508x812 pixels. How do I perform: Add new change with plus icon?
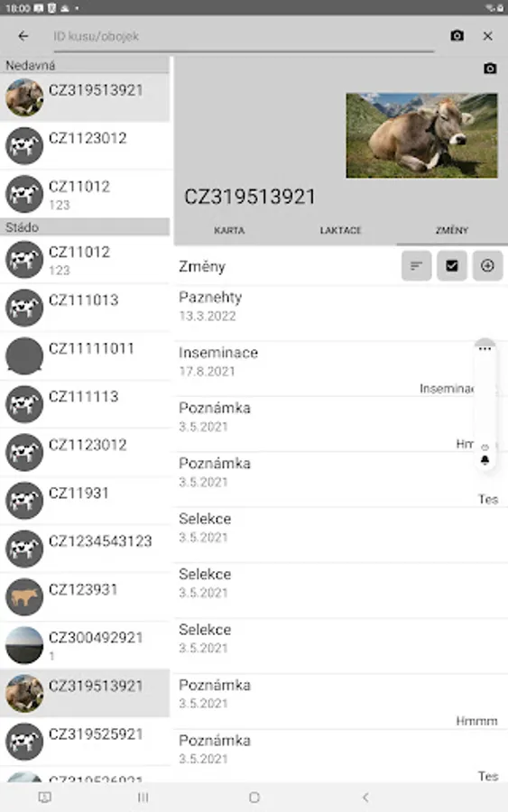click(x=487, y=265)
